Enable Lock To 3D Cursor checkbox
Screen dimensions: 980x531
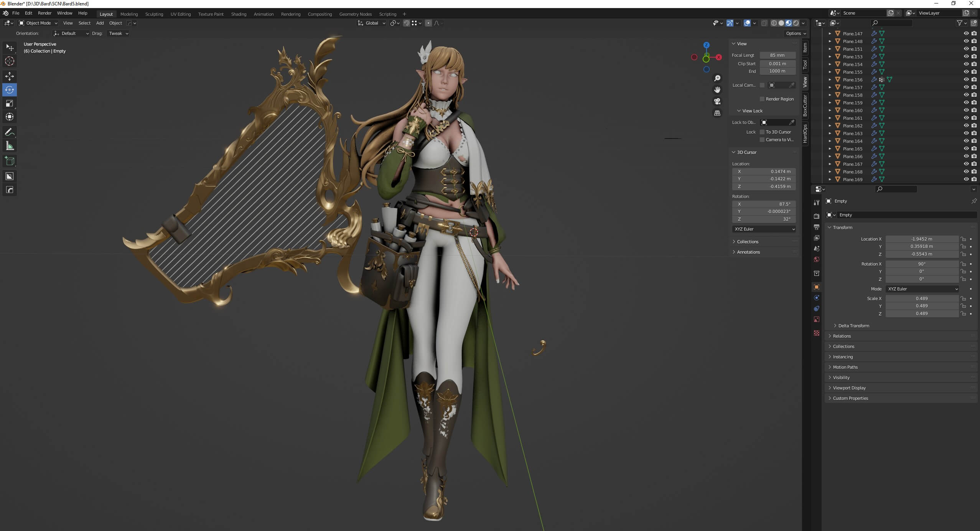[762, 132]
